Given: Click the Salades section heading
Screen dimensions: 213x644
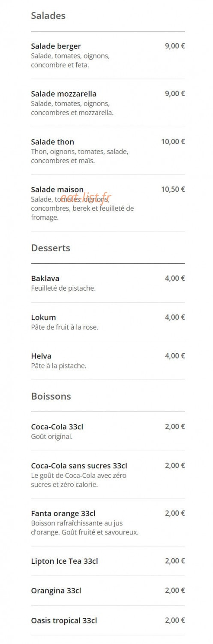Looking at the screenshot, I should [x=48, y=15].
